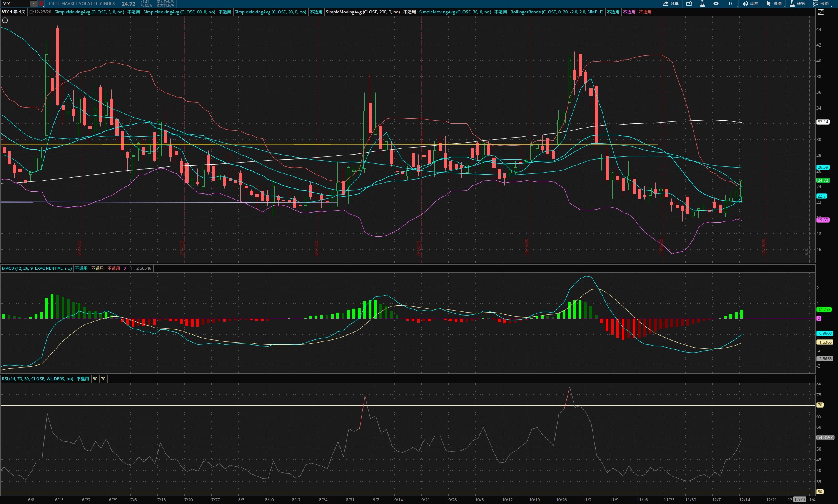Viewport: 838px width, 504px height.
Task: Select SimpleMovingAvg (CLOSE, 5, 0, no) label
Action: tap(89, 12)
